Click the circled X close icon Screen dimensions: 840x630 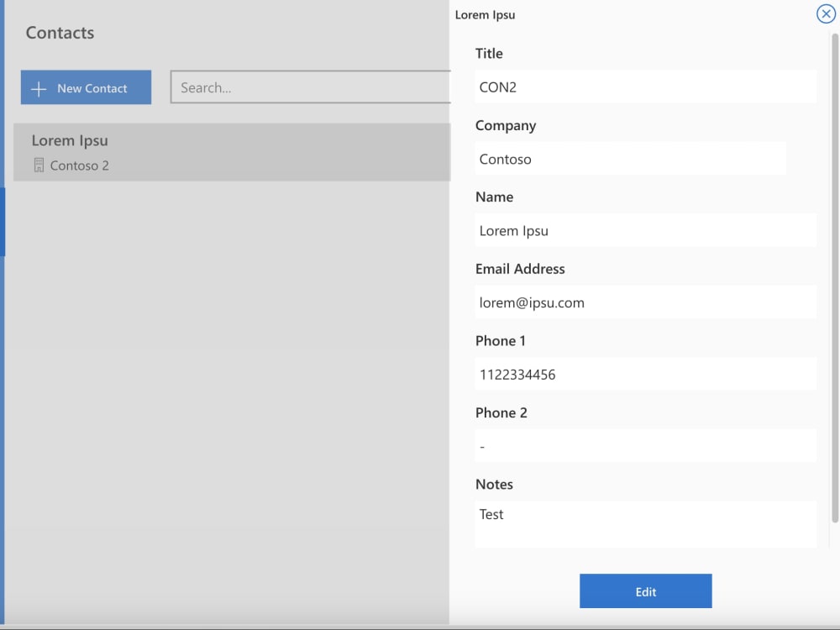pos(825,13)
